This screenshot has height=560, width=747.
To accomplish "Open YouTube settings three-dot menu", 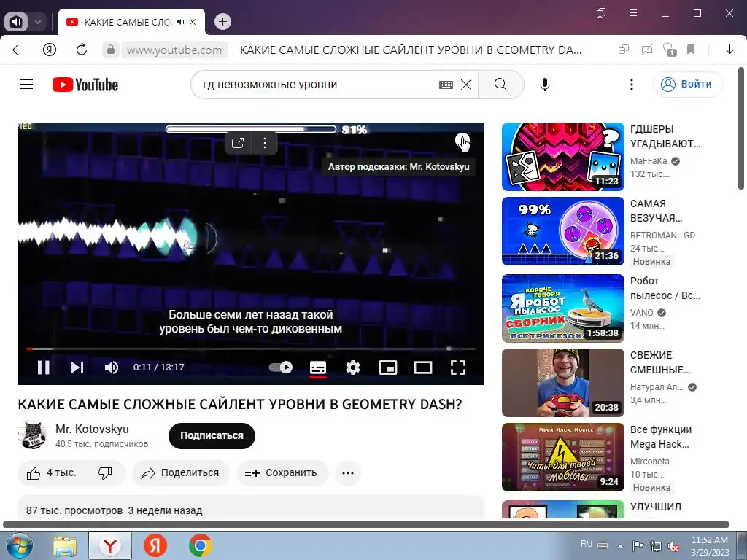I will (632, 85).
